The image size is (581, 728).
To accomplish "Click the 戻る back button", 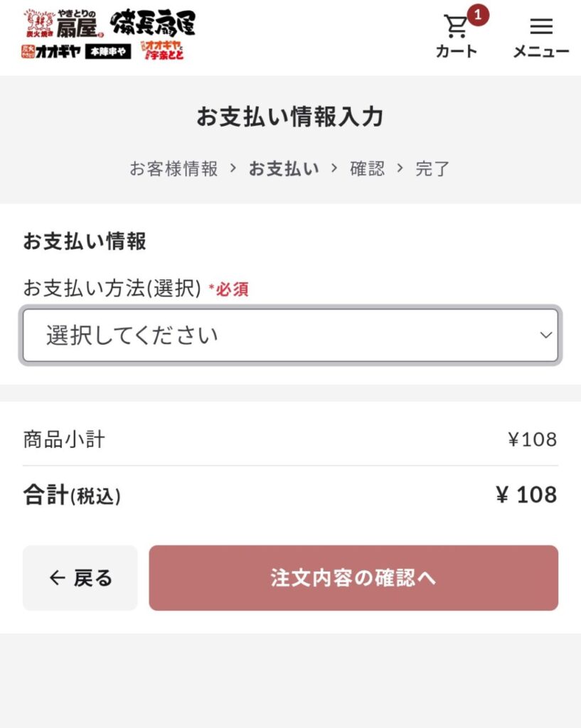I will (x=80, y=578).
